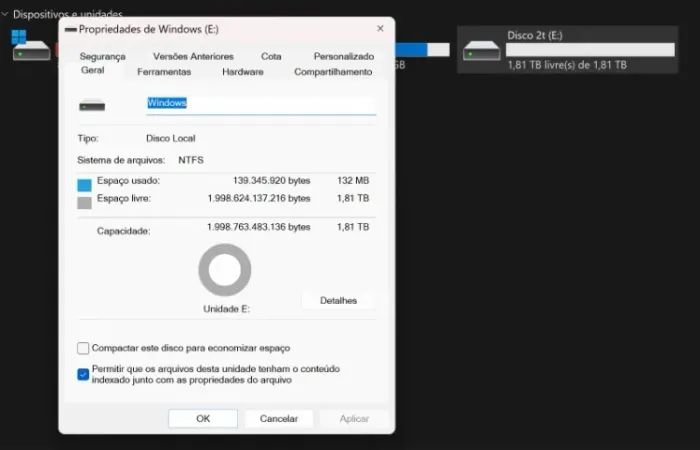Click the Disco Local type value
The width and height of the screenshot is (700, 450).
pos(171,138)
